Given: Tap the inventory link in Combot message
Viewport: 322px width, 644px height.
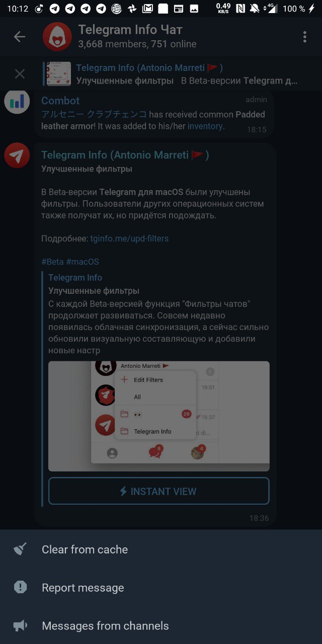Looking at the screenshot, I should coord(205,126).
